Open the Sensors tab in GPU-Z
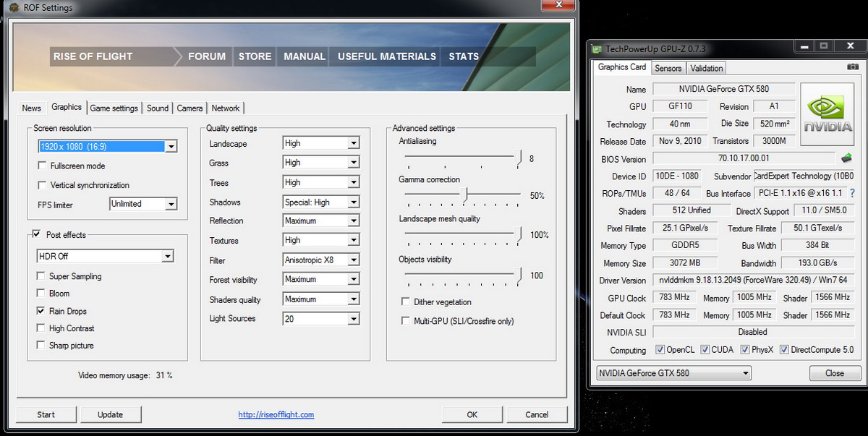Screen dimensions: 868x436 click(668, 68)
